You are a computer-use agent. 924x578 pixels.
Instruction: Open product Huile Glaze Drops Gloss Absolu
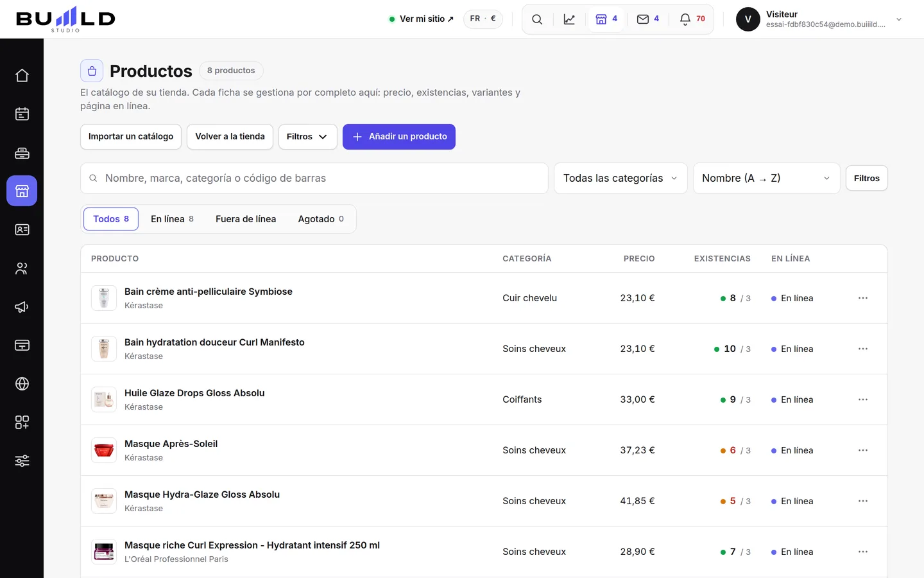194,393
